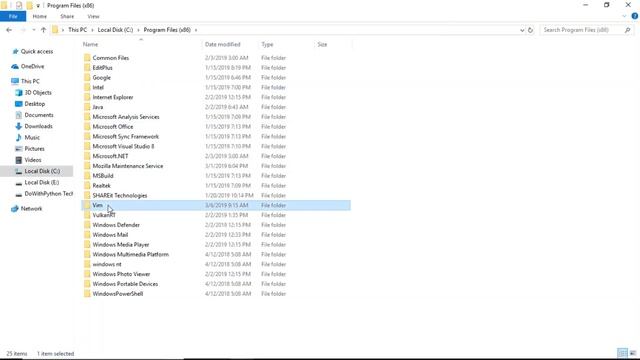Select the Windows Defender folder icon
Image resolution: width=640 pixels, height=360 pixels.
pos(87,224)
